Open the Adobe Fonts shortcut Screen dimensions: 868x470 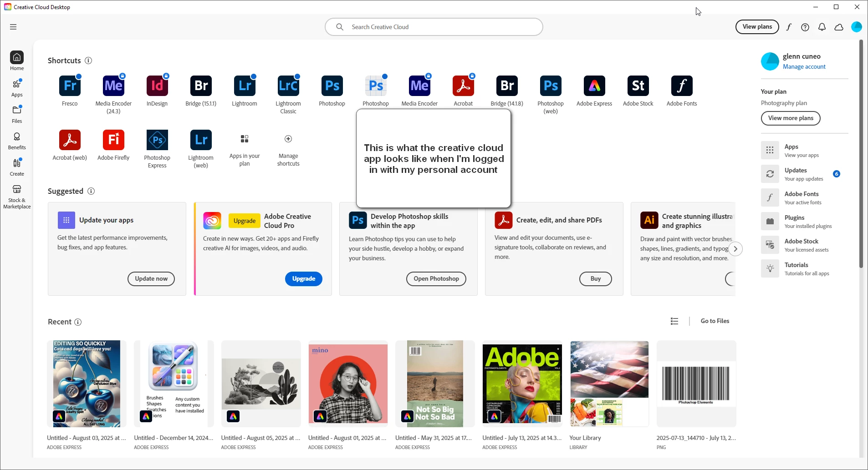coord(682,86)
